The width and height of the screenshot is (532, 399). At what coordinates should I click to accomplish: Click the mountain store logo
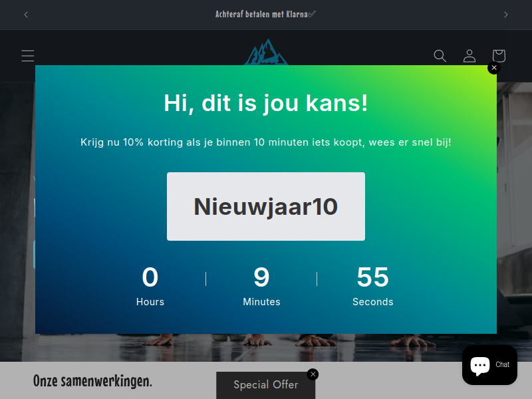(266, 52)
